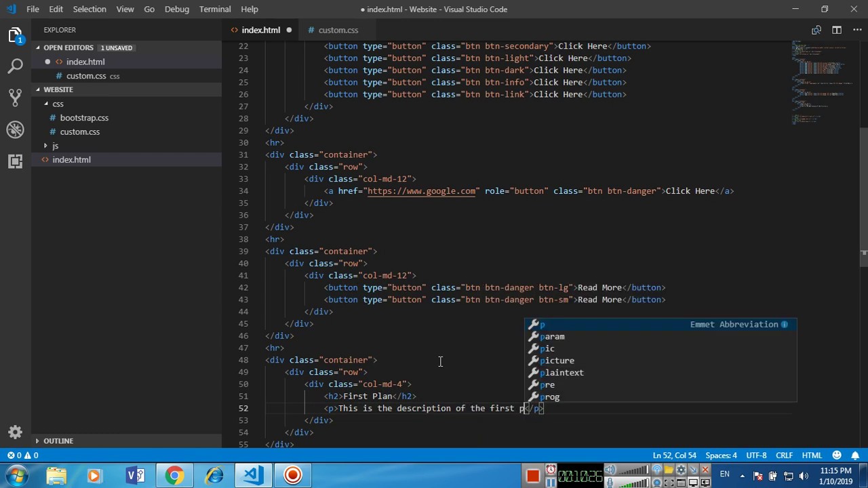Open the Search view in activity bar

tap(15, 66)
